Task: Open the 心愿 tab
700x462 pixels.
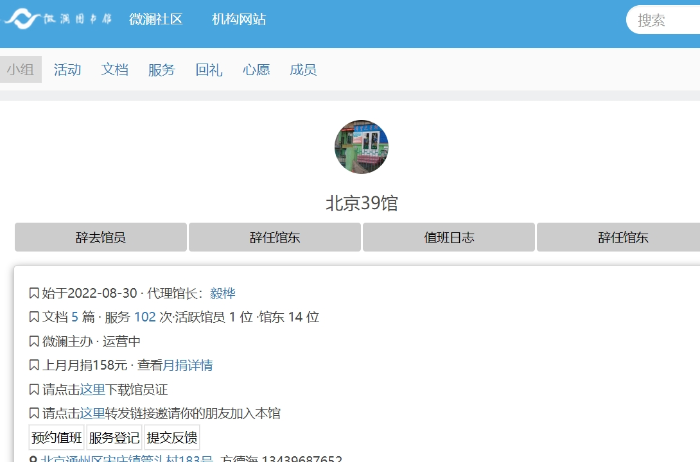Action: click(x=256, y=69)
